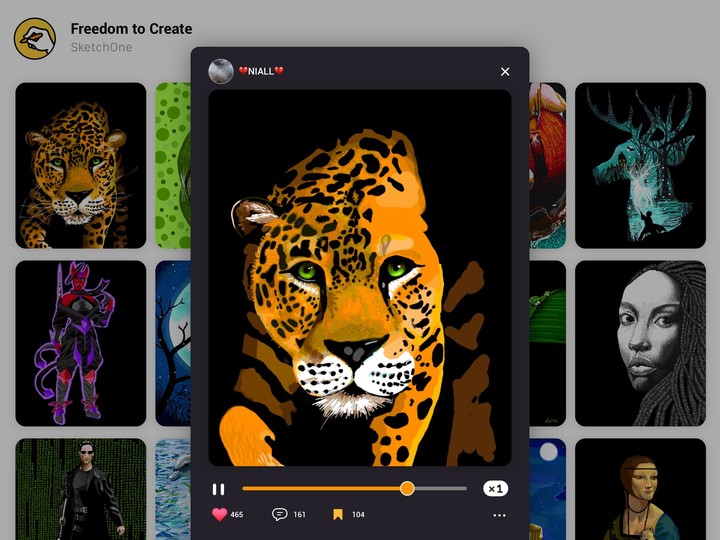Open the red-haired figure thumbnail
This screenshot has width=720, height=540.
(x=548, y=165)
